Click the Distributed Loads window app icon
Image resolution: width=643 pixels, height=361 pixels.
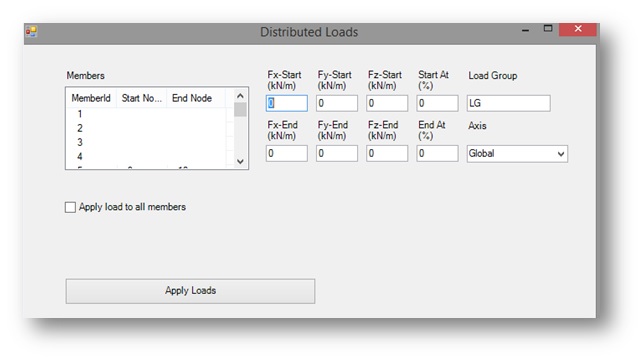(x=32, y=31)
